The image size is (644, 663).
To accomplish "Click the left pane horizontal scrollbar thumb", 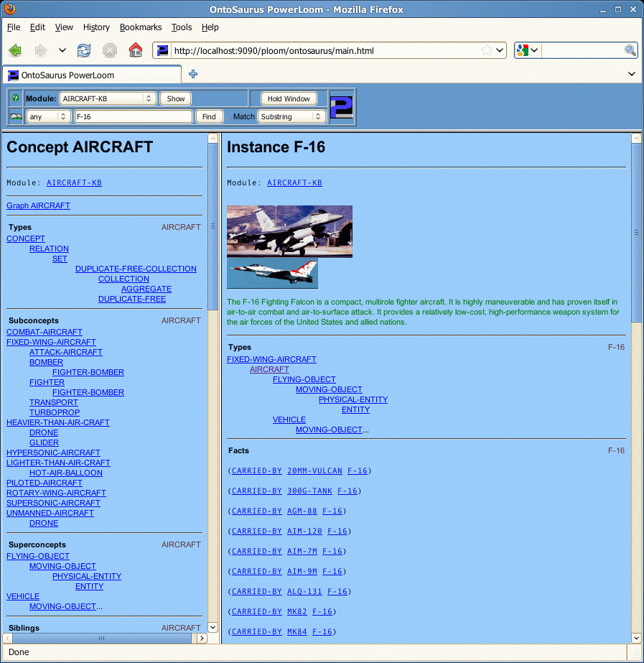I will click(102, 638).
